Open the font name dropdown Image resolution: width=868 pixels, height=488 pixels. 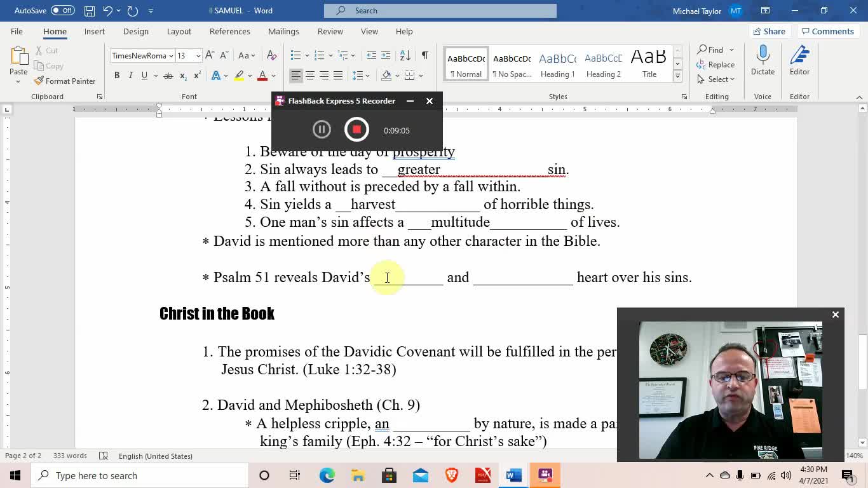(x=171, y=56)
